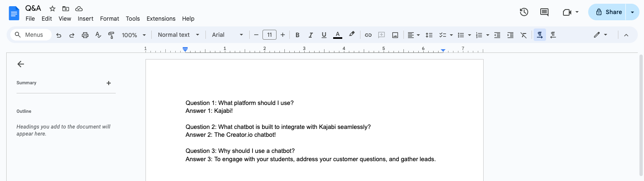The height and width of the screenshot is (181, 644).
Task: Search the menus box
Action: pos(31,35)
